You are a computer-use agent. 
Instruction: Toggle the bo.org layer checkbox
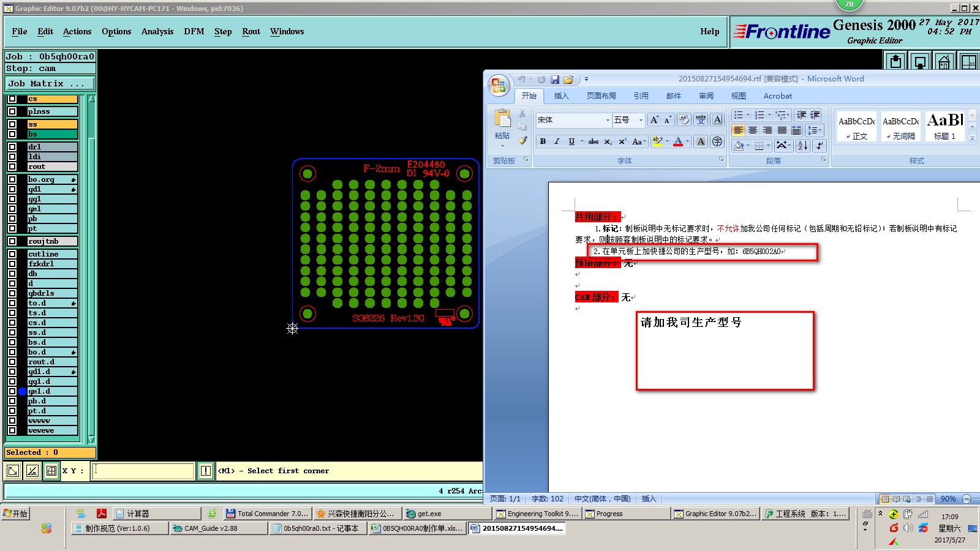click(12, 179)
